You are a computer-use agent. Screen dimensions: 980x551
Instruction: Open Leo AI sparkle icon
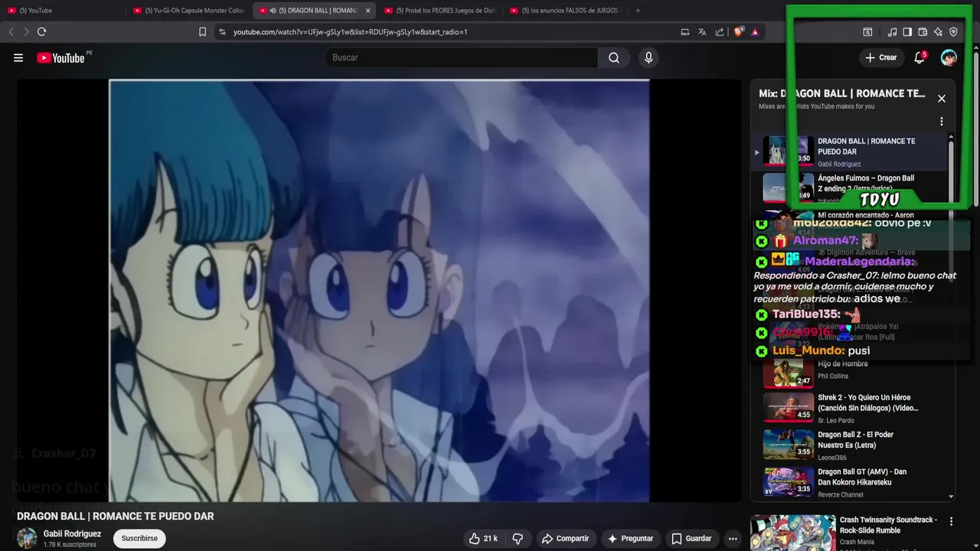point(938,31)
